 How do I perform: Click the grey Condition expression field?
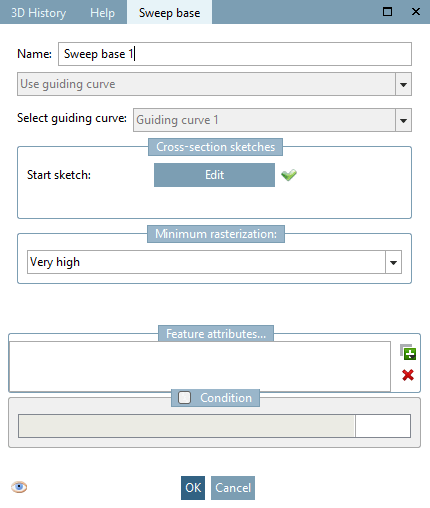point(187,426)
